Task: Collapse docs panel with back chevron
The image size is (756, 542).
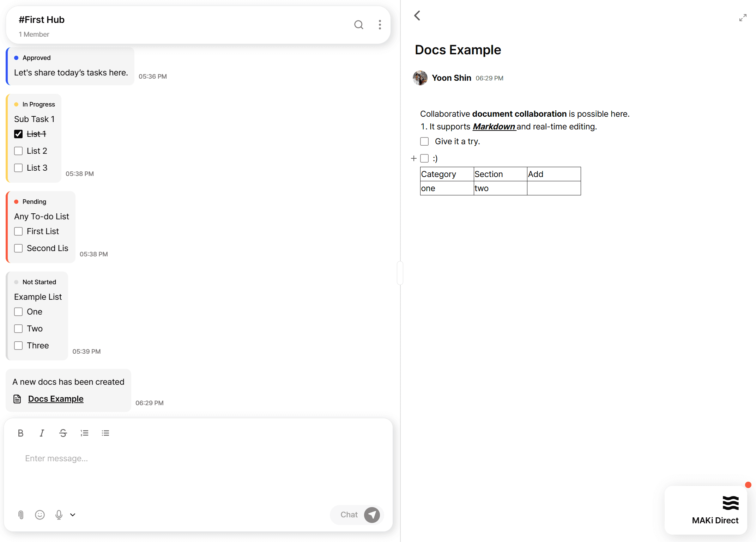Action: pos(417,16)
